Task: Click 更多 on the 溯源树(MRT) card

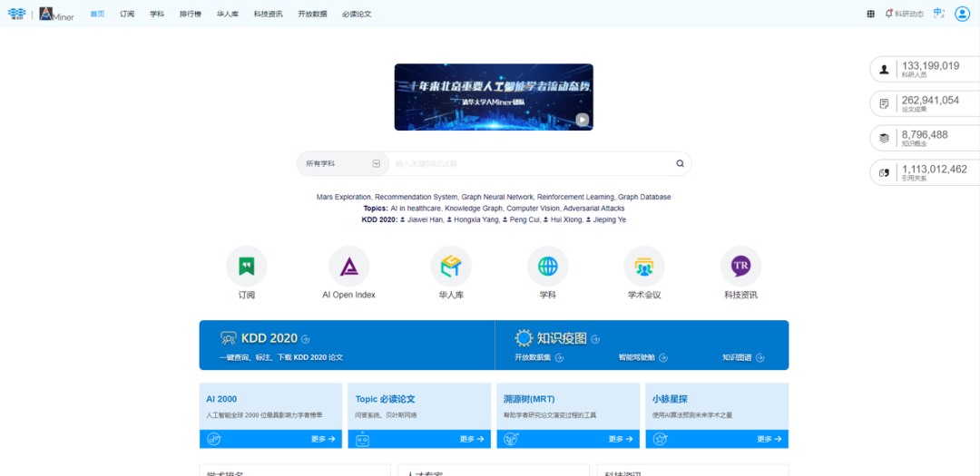Action: click(x=621, y=439)
